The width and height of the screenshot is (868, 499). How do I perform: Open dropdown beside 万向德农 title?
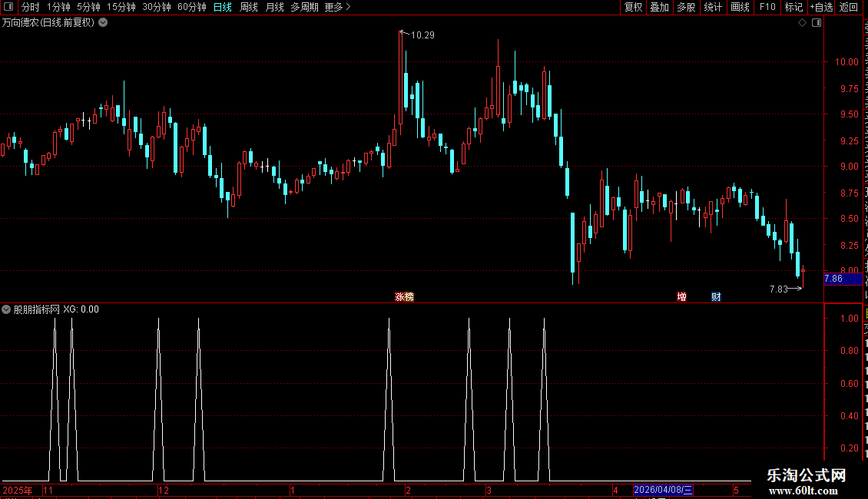click(x=103, y=23)
